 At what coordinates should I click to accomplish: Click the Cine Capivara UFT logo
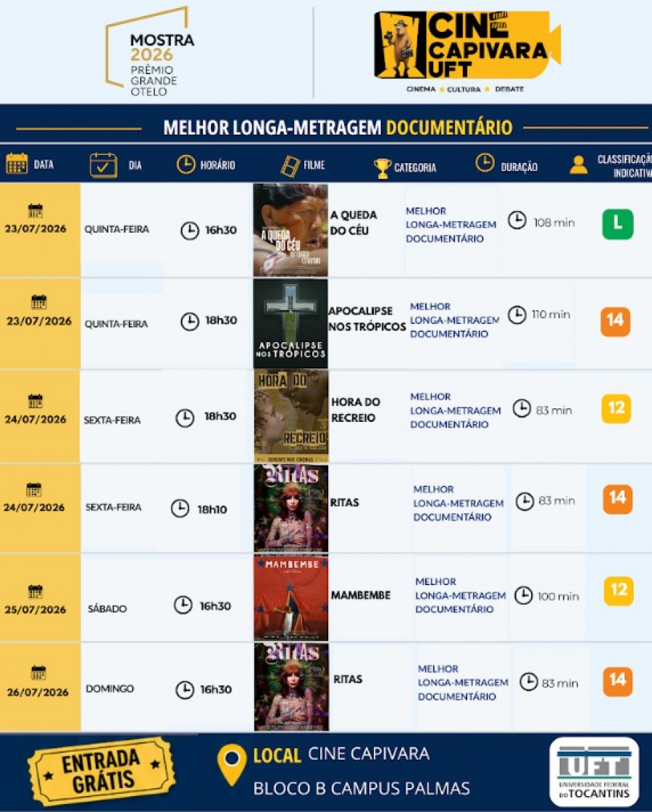click(467, 51)
